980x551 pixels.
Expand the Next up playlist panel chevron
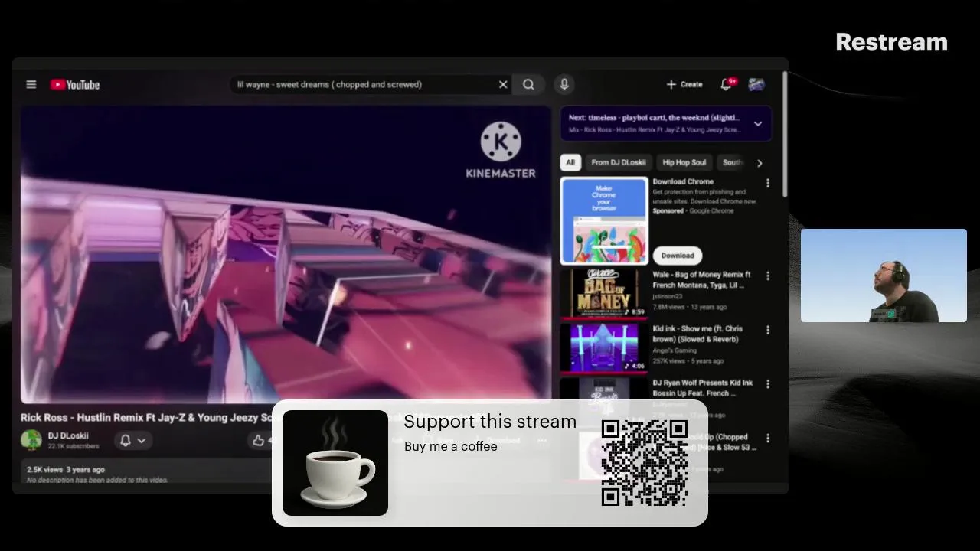758,124
